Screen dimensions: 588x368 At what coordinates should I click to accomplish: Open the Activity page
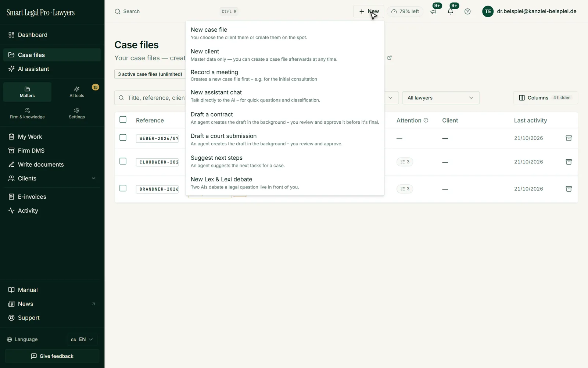[52, 210]
